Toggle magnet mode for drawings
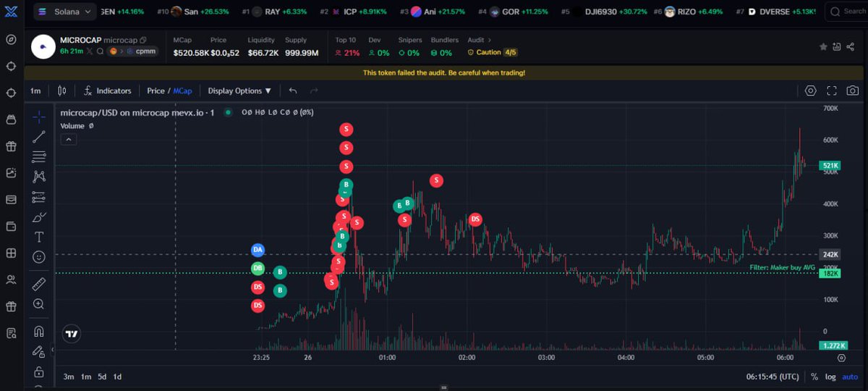Image resolution: width=868 pixels, height=391 pixels. [x=39, y=331]
